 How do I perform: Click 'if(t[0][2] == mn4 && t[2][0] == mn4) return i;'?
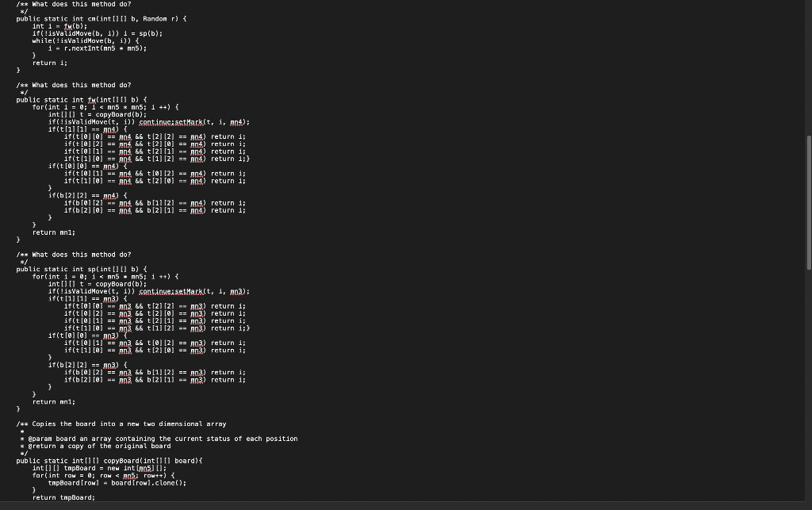pyautogui.click(x=155, y=144)
